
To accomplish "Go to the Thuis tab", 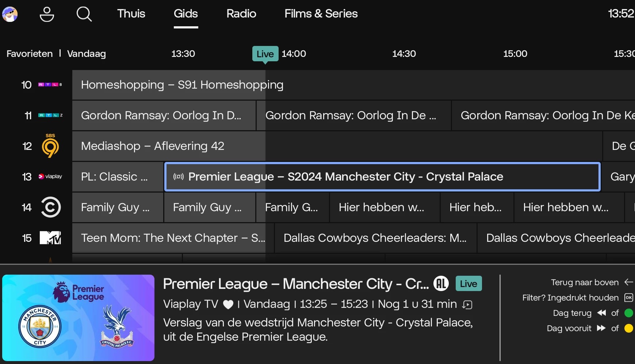I will [131, 14].
